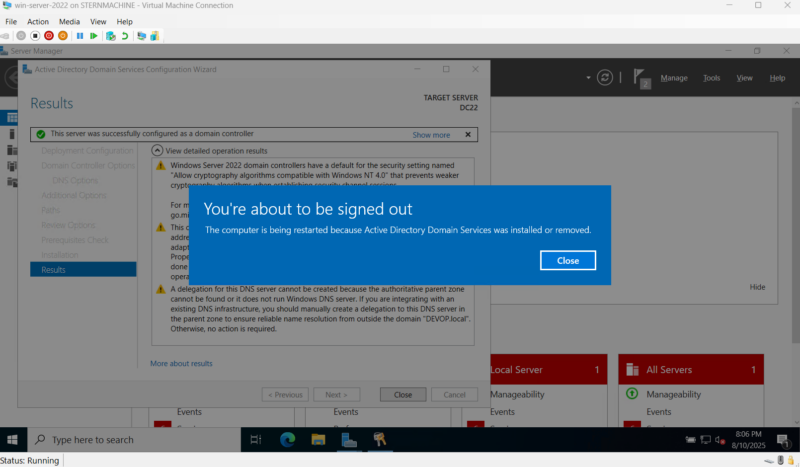The width and height of the screenshot is (800, 467).
Task: Create a VM checkpoint via toolbar icon
Action: click(110, 36)
